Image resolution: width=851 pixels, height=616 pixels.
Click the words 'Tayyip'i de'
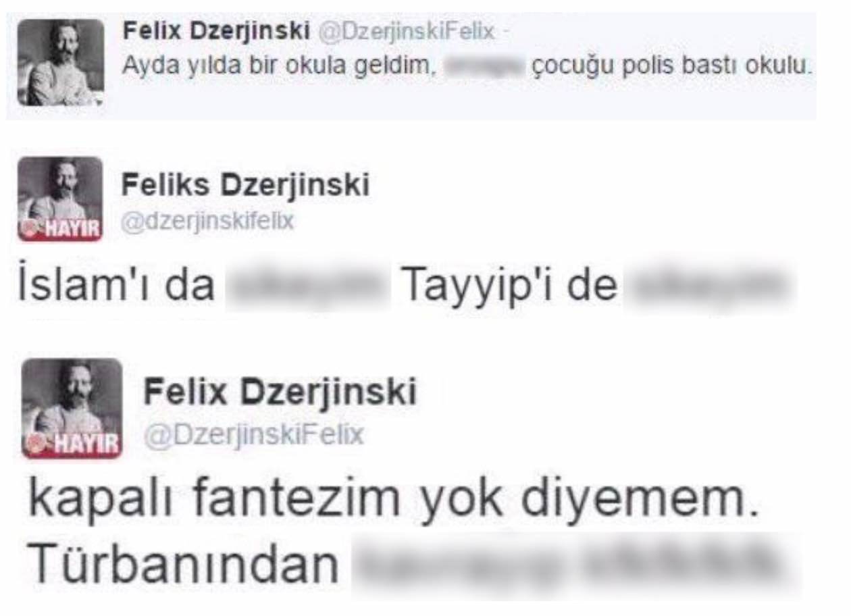pyautogui.click(x=510, y=287)
